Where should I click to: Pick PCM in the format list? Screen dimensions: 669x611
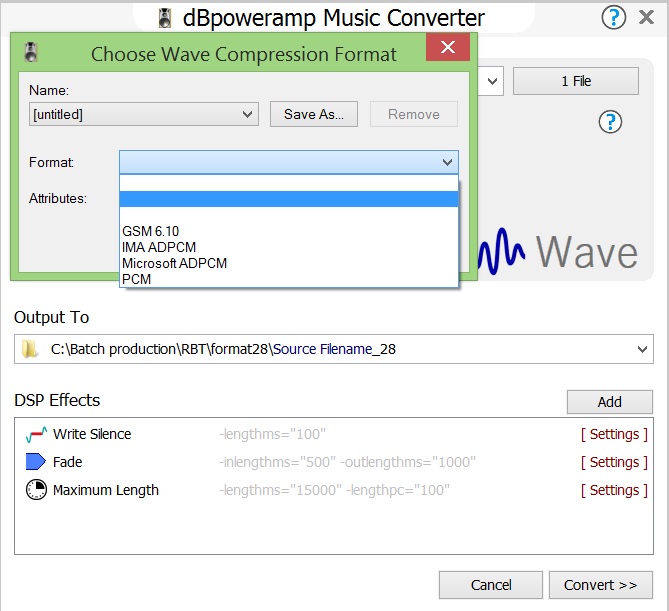pos(136,279)
